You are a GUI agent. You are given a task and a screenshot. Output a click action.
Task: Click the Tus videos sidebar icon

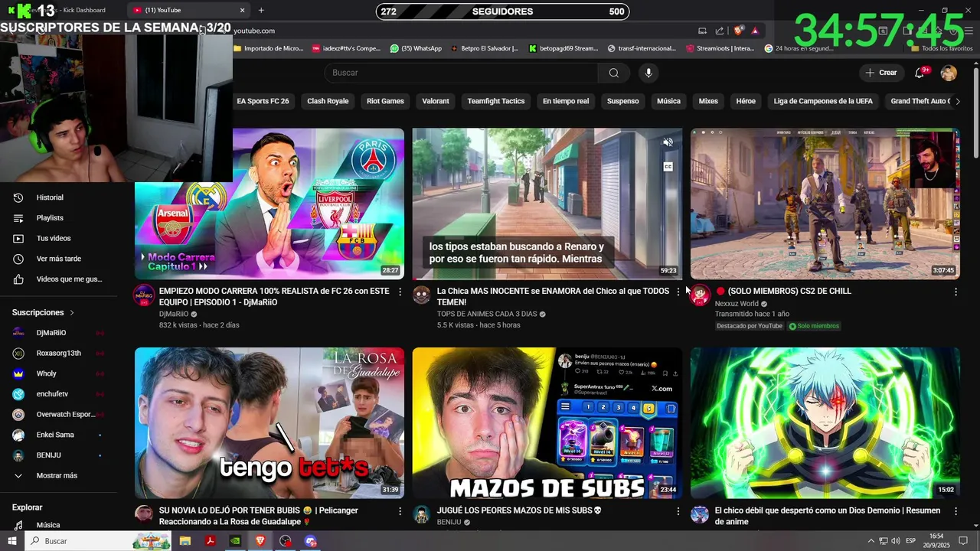point(18,239)
